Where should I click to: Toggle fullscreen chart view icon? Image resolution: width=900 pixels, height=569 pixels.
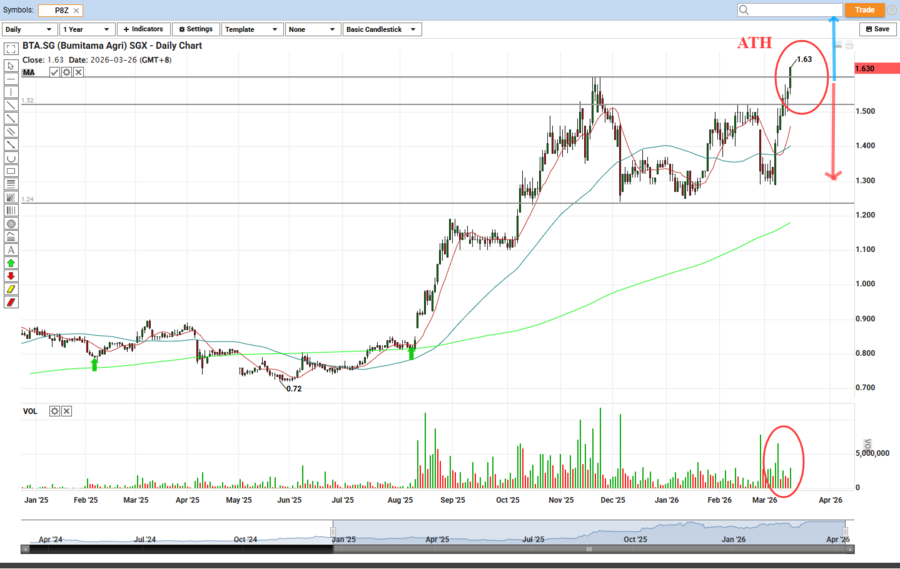11,48
